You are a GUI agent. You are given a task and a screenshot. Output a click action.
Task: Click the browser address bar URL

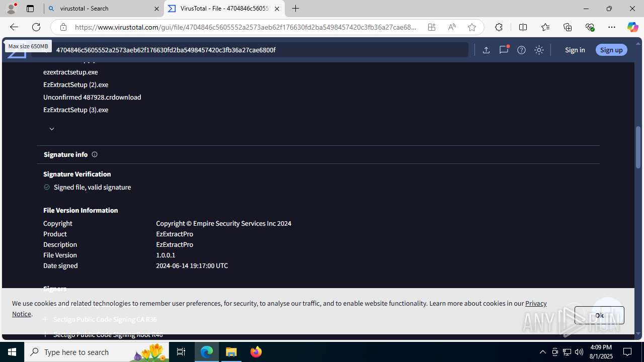tap(246, 27)
